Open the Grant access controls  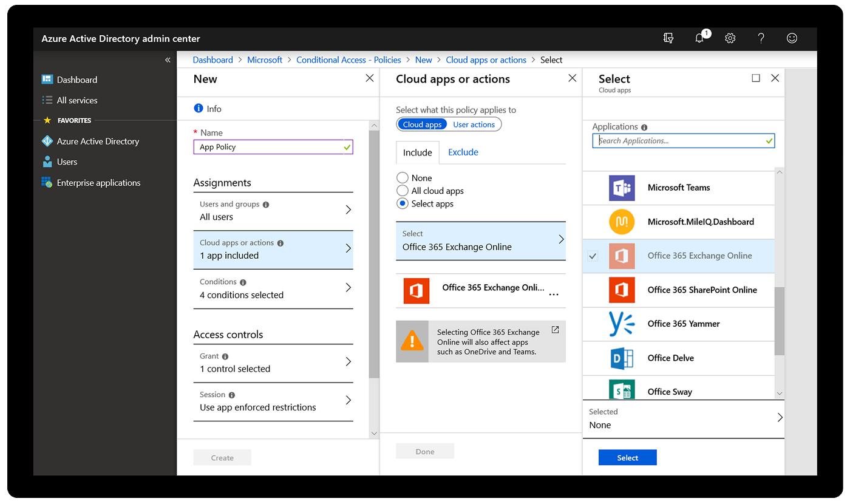click(x=273, y=363)
